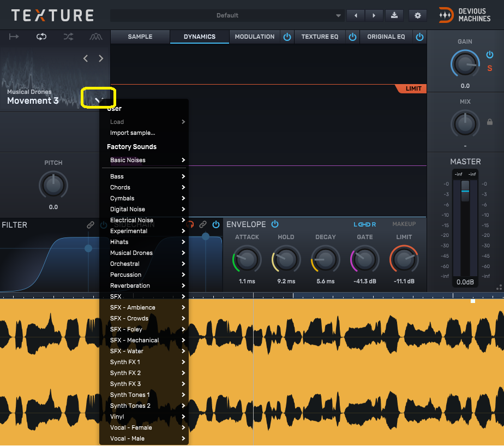Click the Master 0.0dB value field

pyautogui.click(x=465, y=282)
